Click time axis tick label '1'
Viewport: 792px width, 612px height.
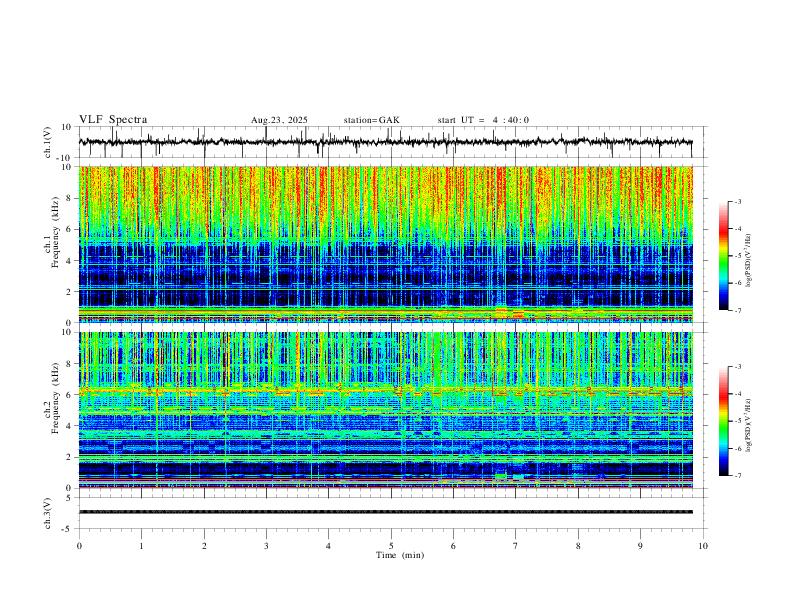pyautogui.click(x=141, y=546)
